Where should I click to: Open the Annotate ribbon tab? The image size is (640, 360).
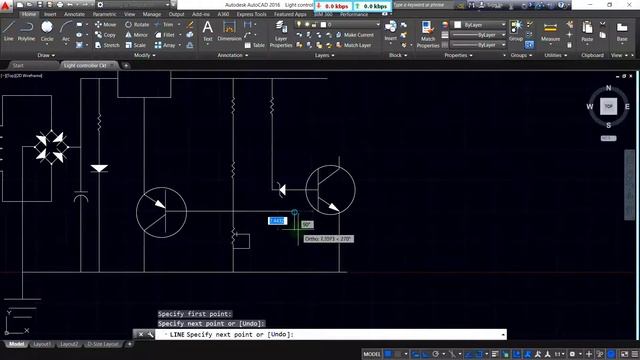point(75,14)
